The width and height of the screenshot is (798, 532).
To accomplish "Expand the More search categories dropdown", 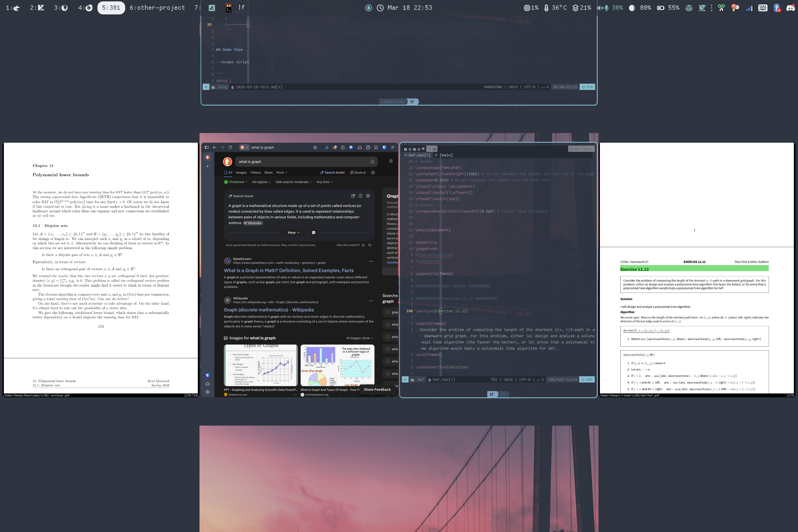I will (x=282, y=172).
